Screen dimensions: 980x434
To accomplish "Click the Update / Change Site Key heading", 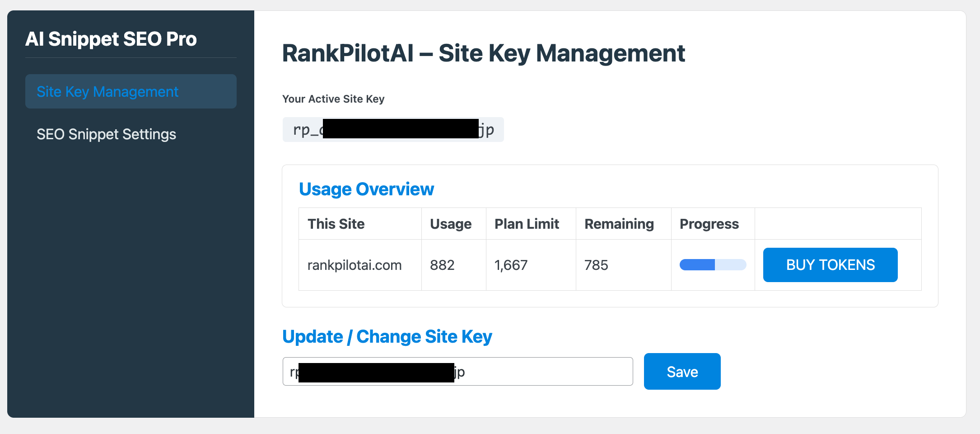I will (387, 336).
